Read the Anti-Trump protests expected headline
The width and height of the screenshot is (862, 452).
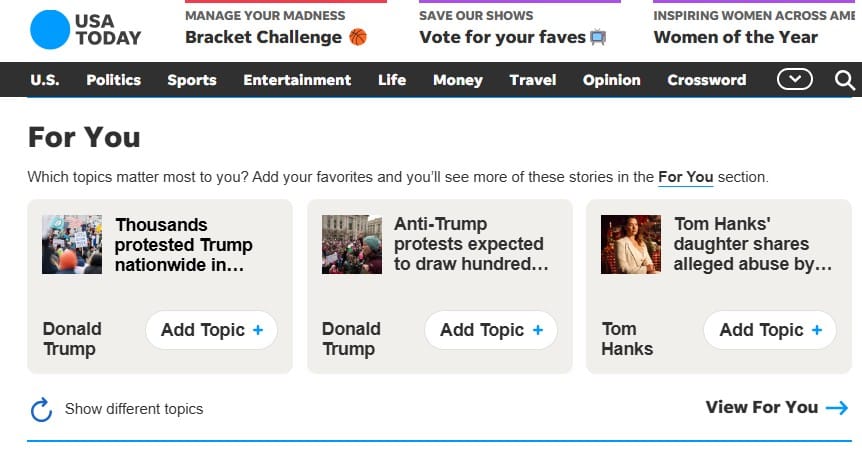tap(468, 244)
